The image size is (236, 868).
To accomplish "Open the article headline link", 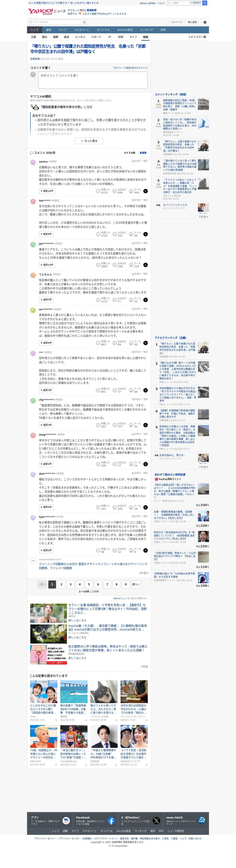I will pos(88,49).
